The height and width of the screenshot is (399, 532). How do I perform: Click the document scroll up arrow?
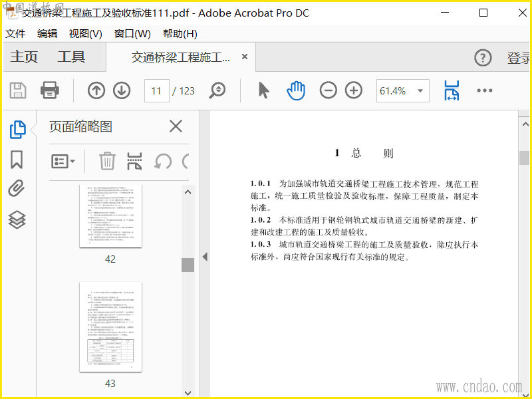[525, 124]
